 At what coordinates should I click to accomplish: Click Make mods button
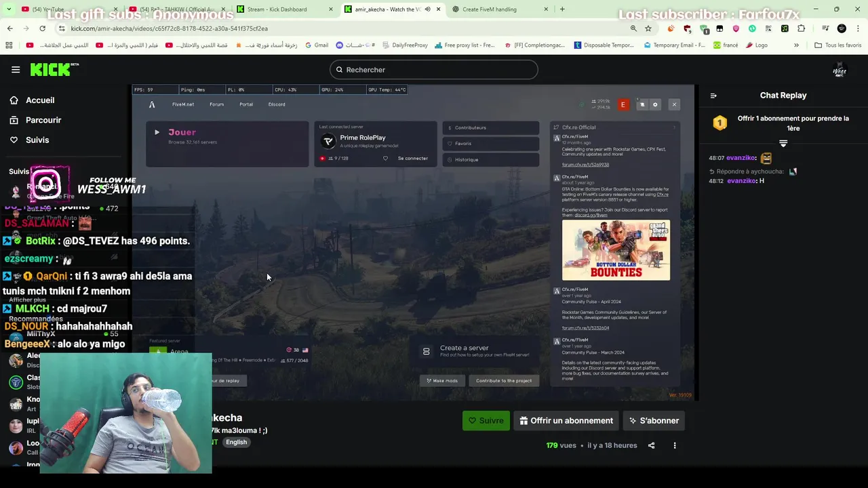tap(441, 381)
